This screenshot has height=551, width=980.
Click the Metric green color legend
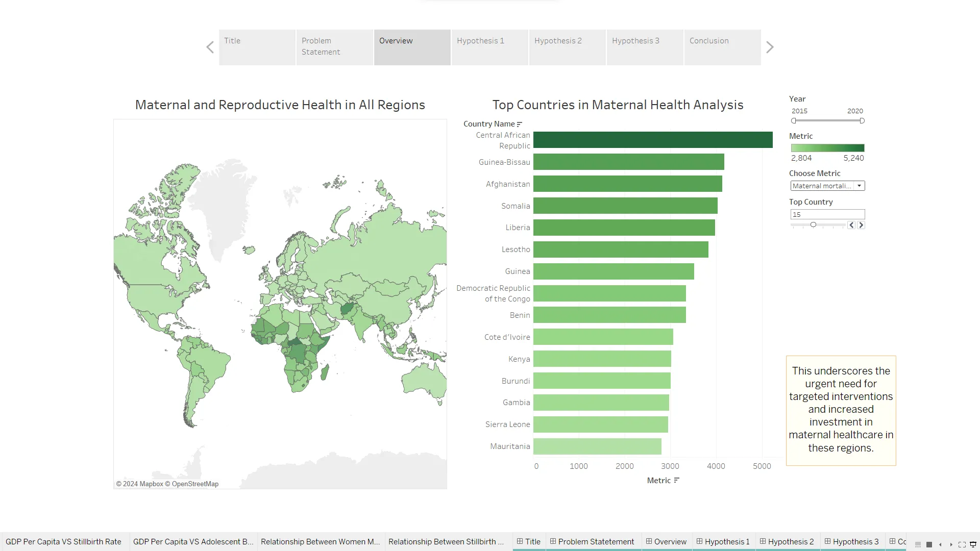(x=827, y=148)
